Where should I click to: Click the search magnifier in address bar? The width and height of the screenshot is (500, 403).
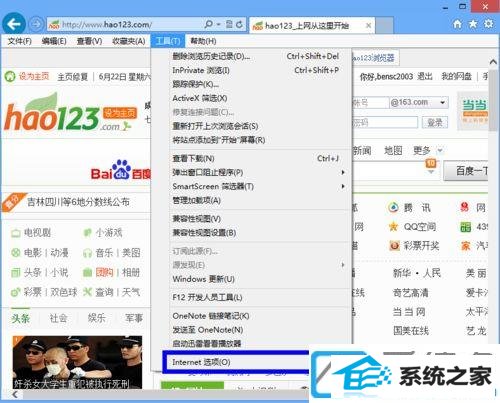tap(209, 24)
